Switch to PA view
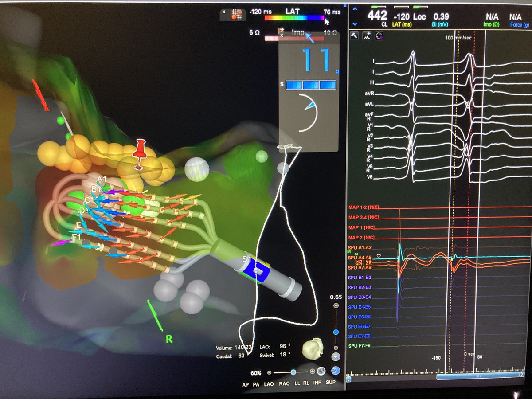The width and height of the screenshot is (532, 399). (256, 384)
